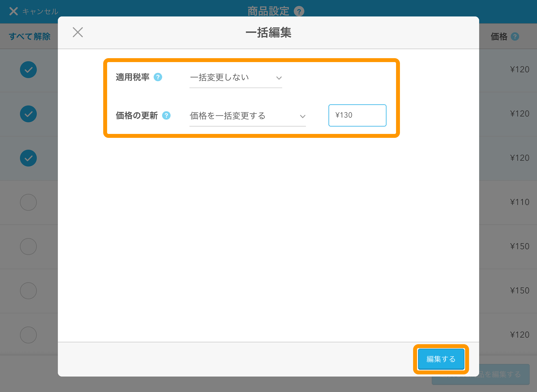Click into the ¥130 price input field

(x=357, y=115)
